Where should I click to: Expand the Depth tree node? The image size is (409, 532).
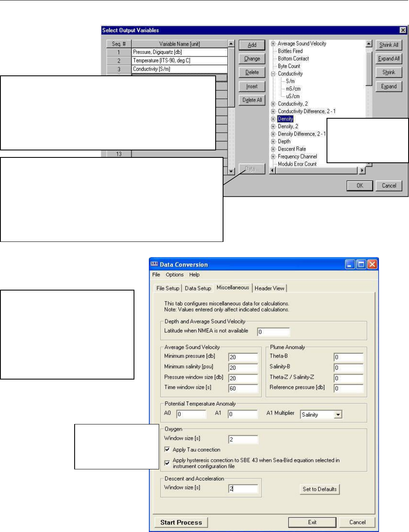click(x=273, y=141)
